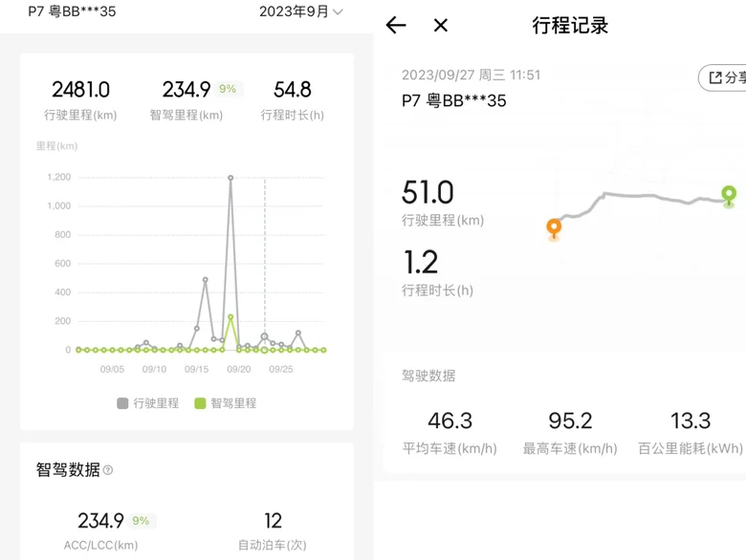Tap the back arrow icon
Screen dimensions: 746x560
click(x=396, y=26)
